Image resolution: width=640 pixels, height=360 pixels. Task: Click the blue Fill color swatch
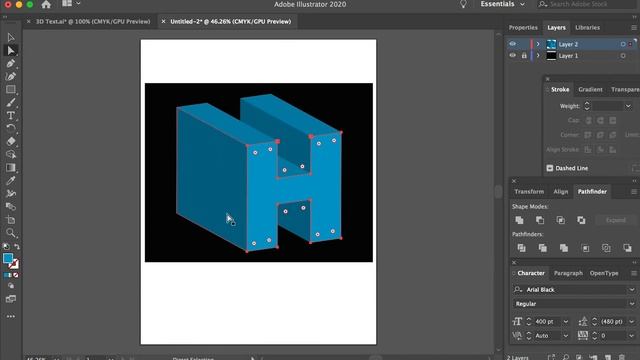[8, 258]
